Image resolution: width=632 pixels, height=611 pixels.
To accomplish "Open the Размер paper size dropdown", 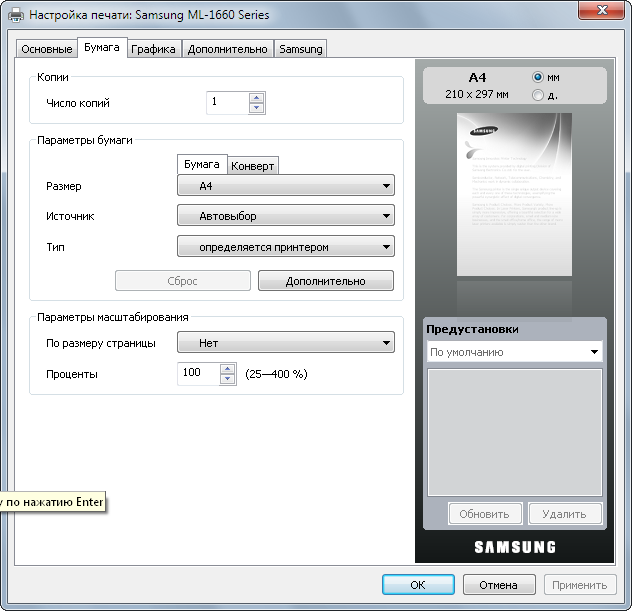I will (285, 186).
